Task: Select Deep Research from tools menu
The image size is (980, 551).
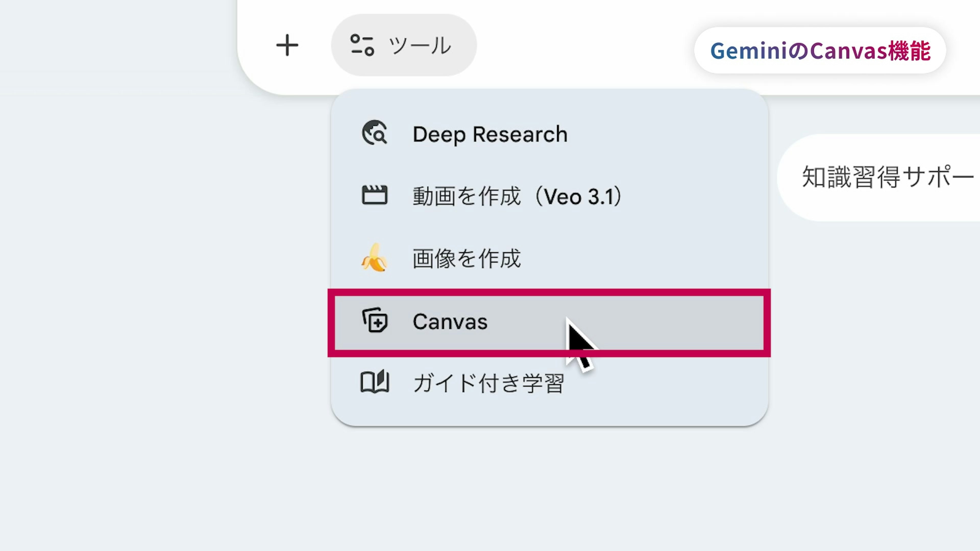Action: click(x=490, y=134)
